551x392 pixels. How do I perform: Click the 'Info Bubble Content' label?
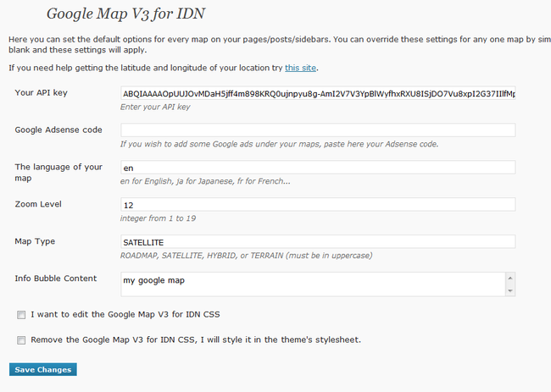(x=55, y=279)
